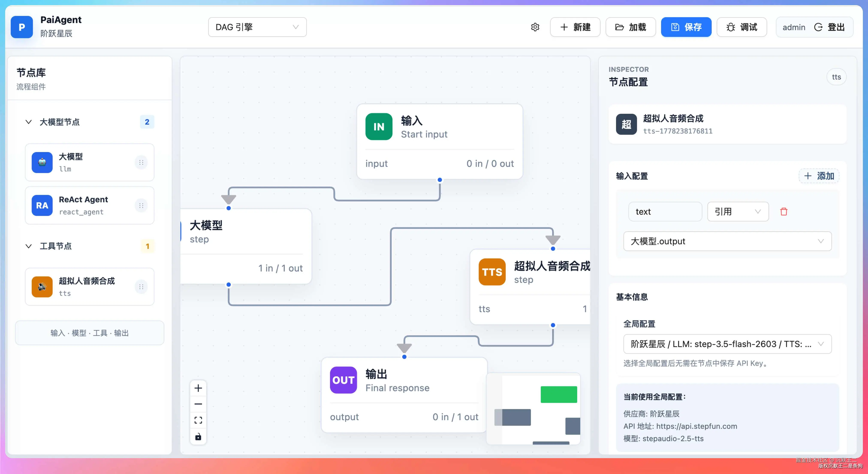Add an input with 添加 button
The width and height of the screenshot is (868, 474).
pyautogui.click(x=819, y=176)
